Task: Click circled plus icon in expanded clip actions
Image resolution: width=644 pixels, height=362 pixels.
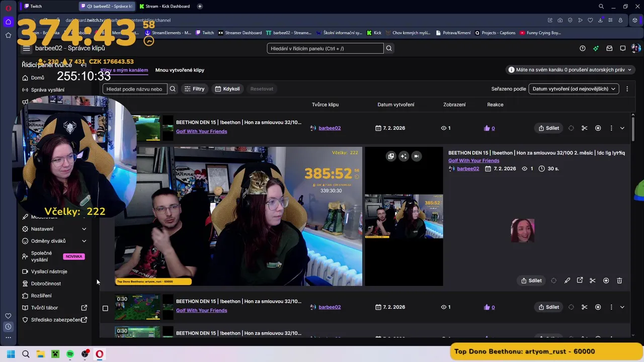Action: pyautogui.click(x=606, y=281)
